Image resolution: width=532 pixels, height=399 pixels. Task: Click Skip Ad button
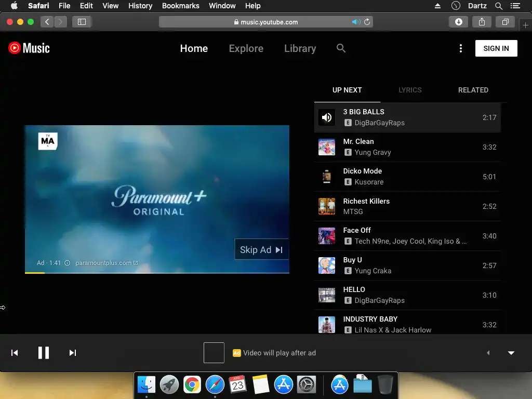(x=261, y=250)
